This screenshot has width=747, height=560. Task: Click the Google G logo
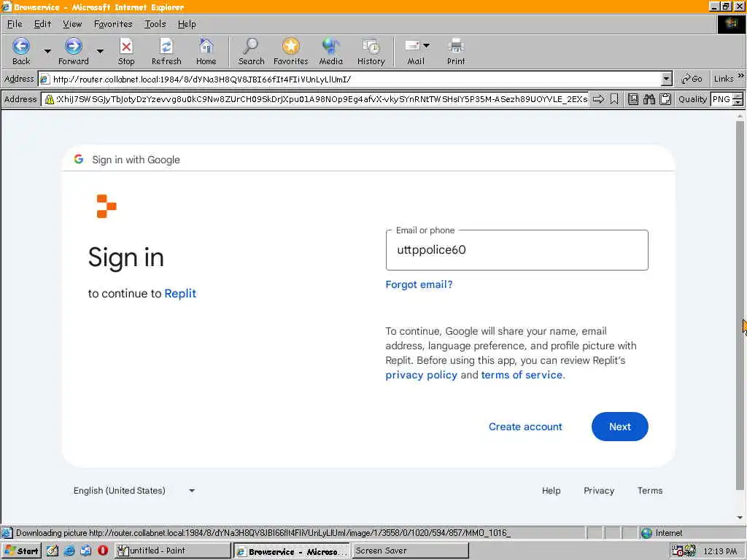pyautogui.click(x=79, y=159)
